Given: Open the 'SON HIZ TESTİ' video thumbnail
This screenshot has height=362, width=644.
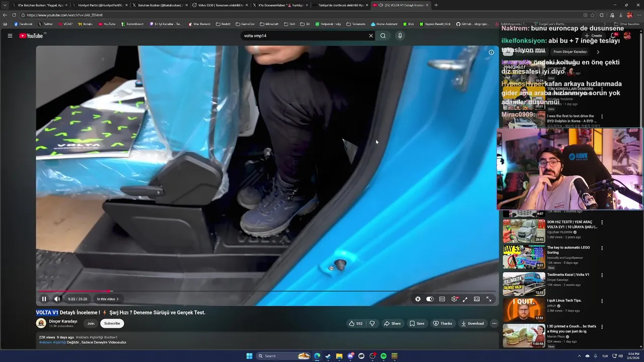Looking at the screenshot, I should [524, 231].
